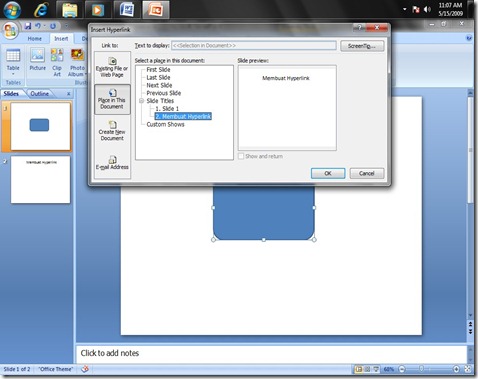Click the Redo icon in Quick Access
The width and height of the screenshot is (478, 379).
[53, 26]
